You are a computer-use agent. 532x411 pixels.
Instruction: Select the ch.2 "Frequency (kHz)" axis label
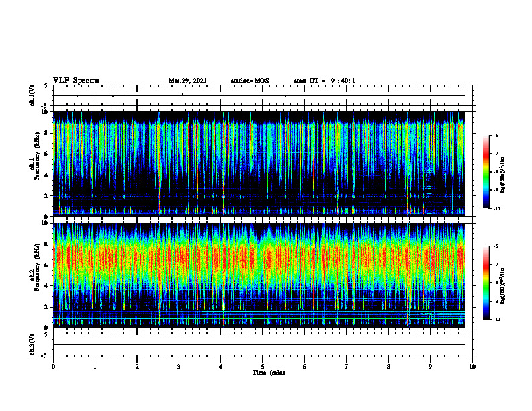click(x=37, y=267)
